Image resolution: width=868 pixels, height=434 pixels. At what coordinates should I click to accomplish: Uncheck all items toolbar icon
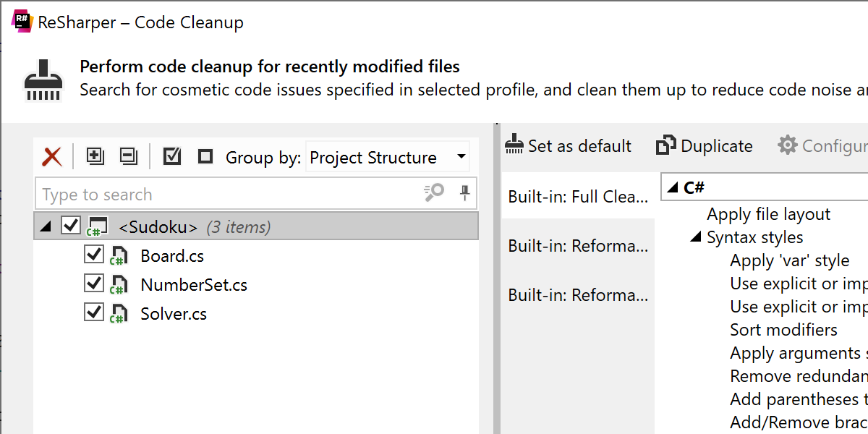[x=205, y=156]
